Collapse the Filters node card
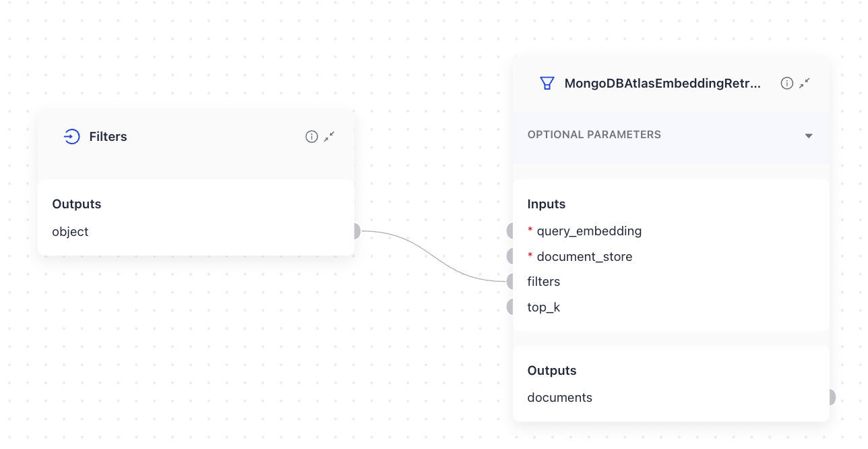Image resolution: width=868 pixels, height=449 pixels. pos(329,137)
